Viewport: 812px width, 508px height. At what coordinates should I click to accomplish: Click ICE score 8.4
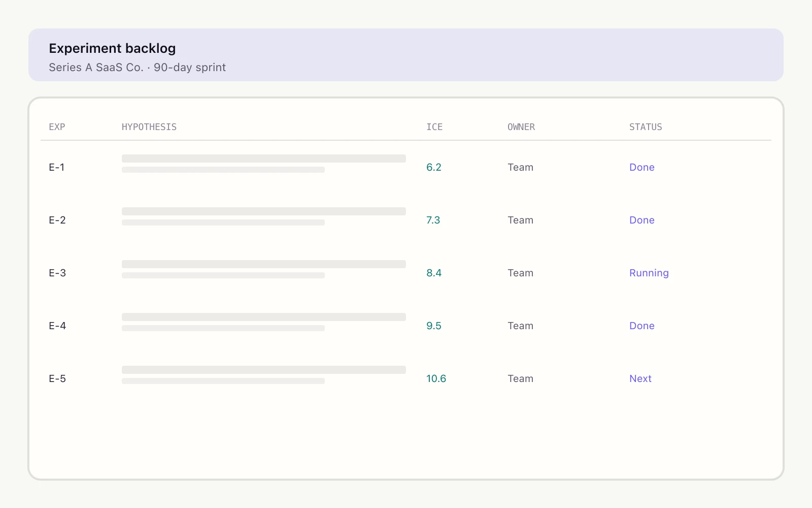[x=434, y=273]
